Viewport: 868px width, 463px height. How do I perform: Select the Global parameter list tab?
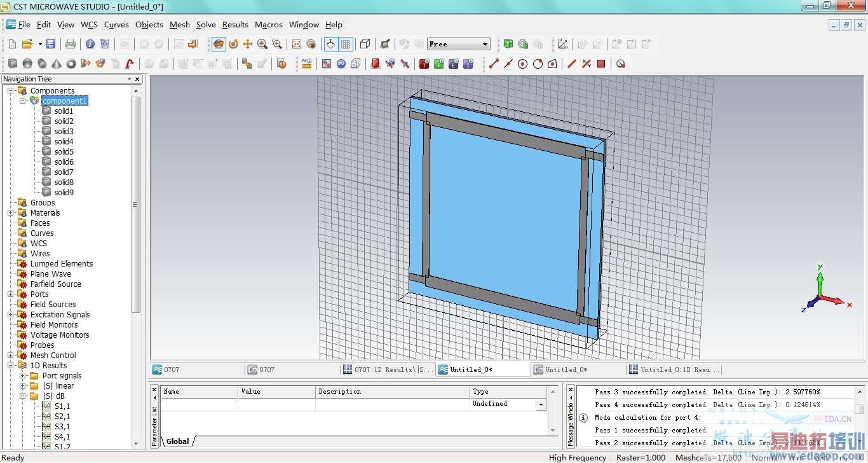click(177, 441)
